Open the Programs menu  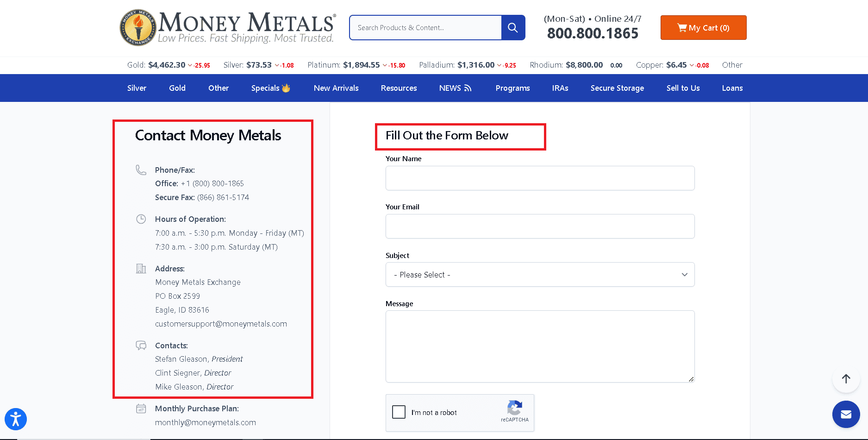click(x=512, y=88)
